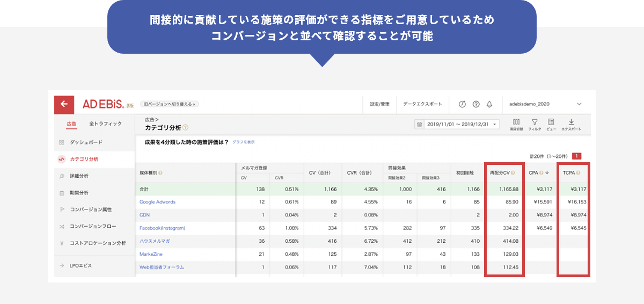Open ダッシュボード in the sidebar

coord(86,142)
